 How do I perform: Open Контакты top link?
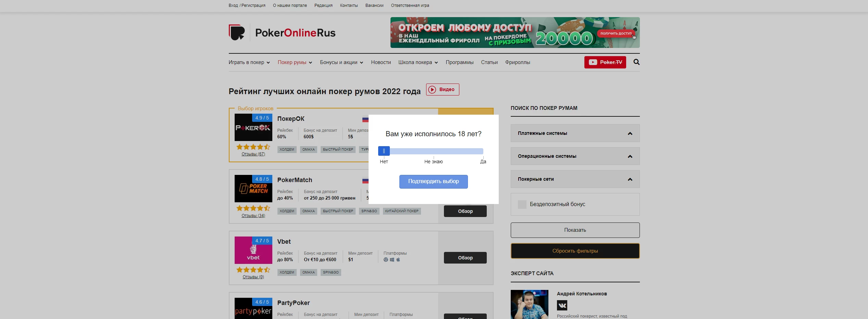pos(349,5)
